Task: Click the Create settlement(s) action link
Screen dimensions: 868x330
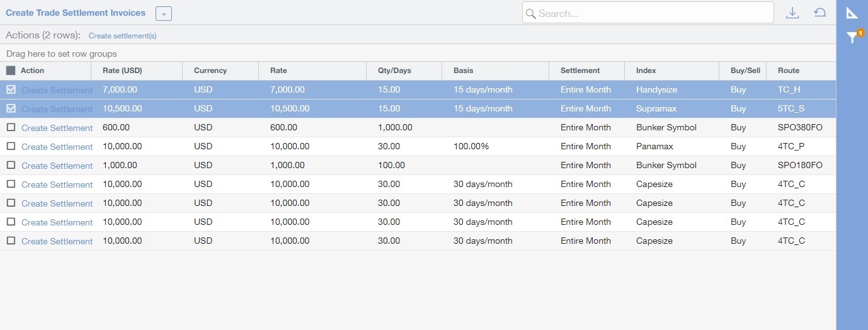Action: click(122, 36)
